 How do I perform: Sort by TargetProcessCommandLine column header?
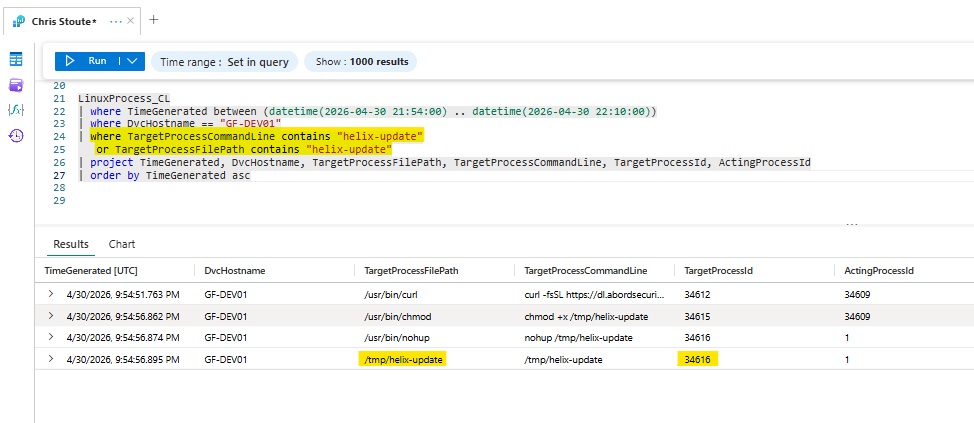coord(586,271)
